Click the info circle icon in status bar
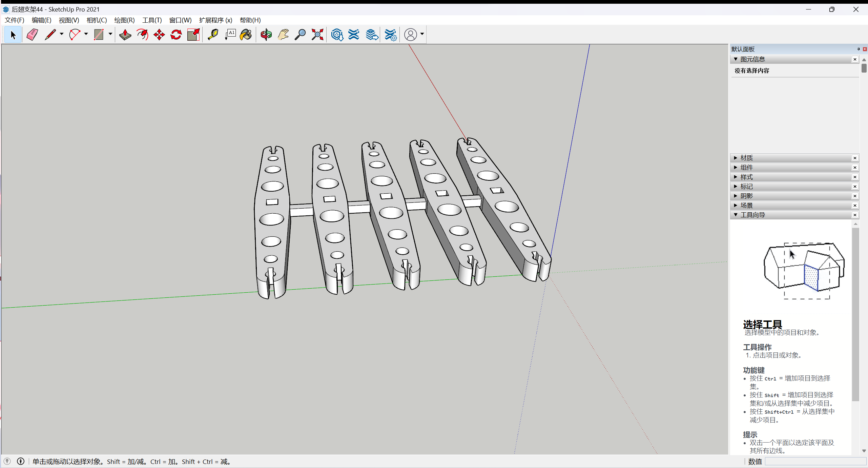The image size is (868, 468). [x=21, y=461]
